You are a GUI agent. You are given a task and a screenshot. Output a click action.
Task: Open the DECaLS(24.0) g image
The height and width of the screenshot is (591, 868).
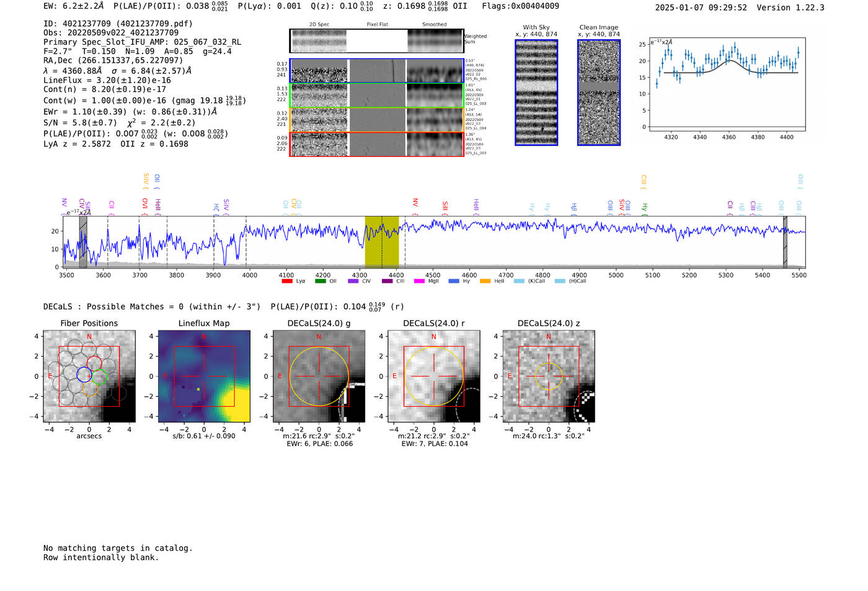tap(319, 376)
